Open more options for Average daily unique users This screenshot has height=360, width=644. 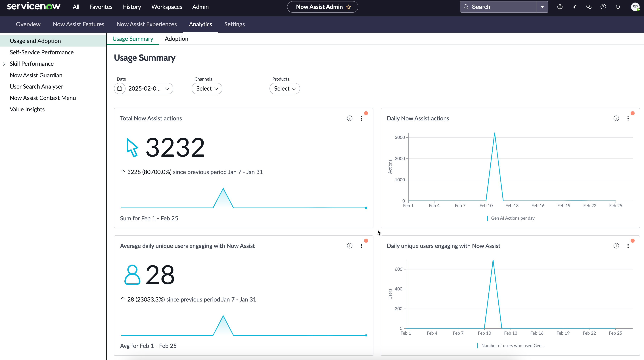[361, 246]
